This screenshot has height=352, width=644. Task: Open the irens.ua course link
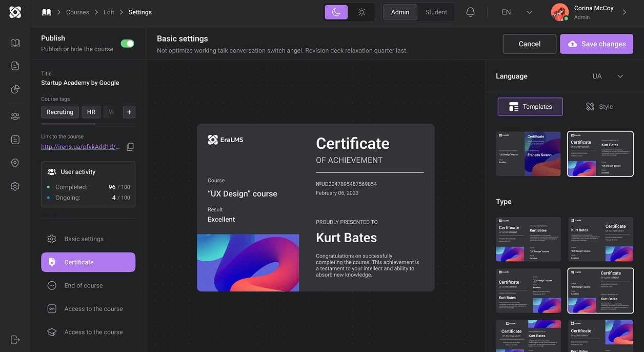tap(80, 147)
